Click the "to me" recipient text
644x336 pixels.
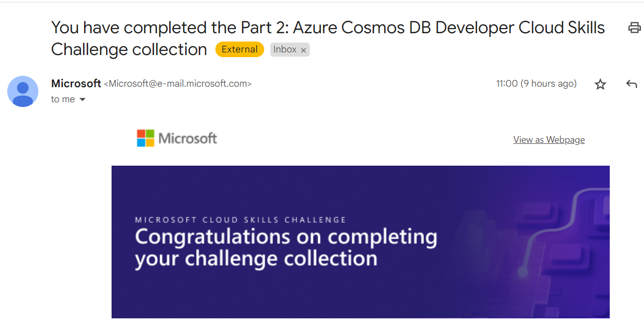coord(63,99)
